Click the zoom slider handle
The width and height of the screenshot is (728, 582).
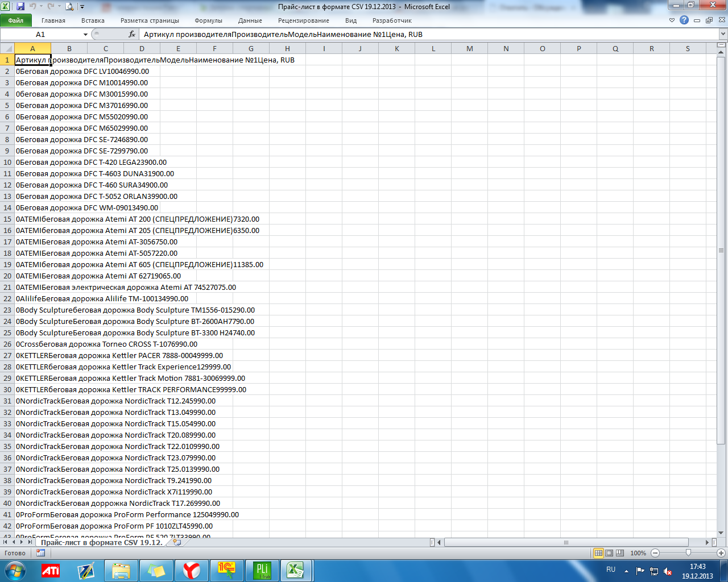[x=688, y=553]
